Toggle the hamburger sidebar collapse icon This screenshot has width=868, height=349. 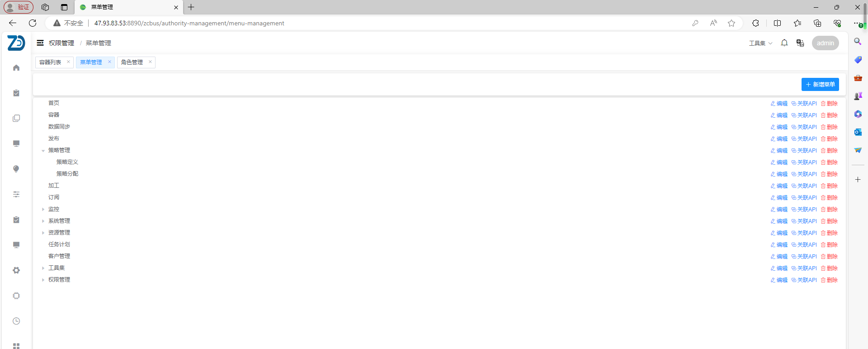40,43
